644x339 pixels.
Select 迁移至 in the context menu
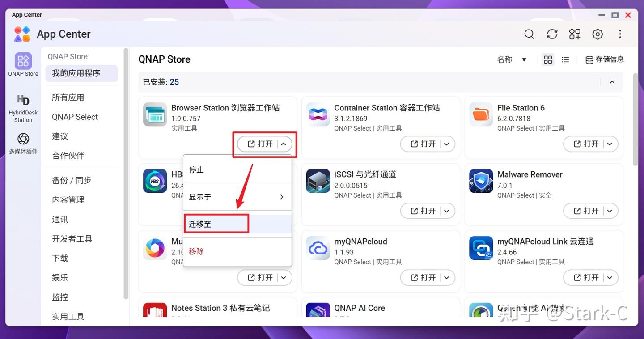pos(237,224)
